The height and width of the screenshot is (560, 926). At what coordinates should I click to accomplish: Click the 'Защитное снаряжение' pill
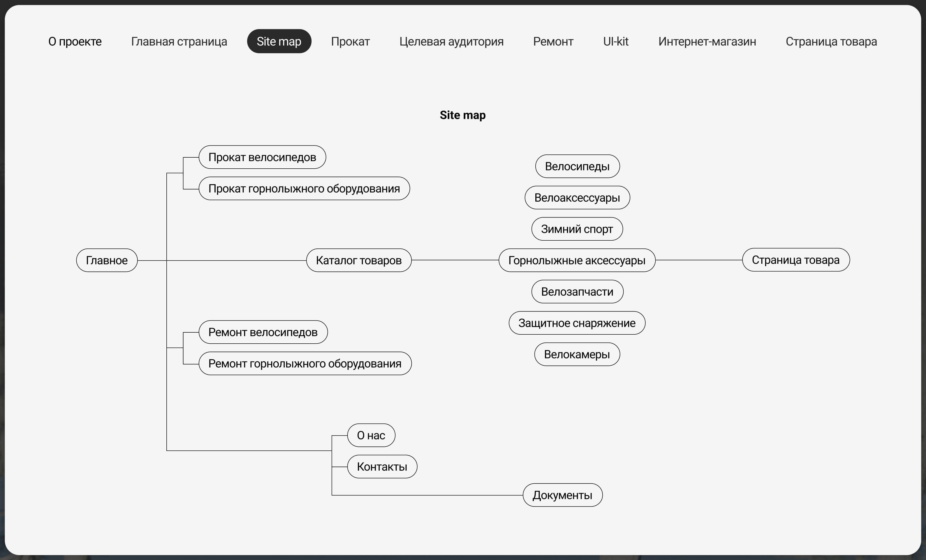click(577, 323)
